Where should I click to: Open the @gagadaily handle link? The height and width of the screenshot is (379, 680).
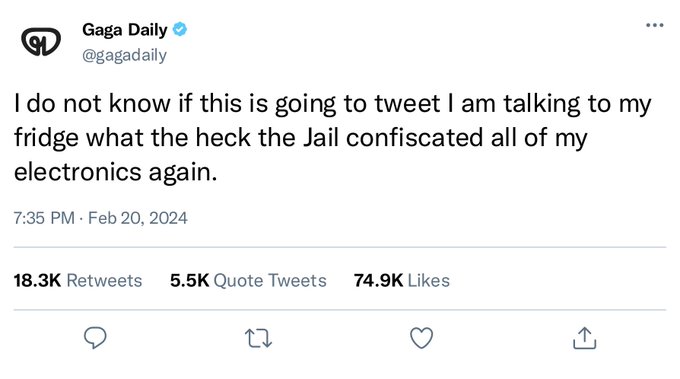(x=124, y=55)
